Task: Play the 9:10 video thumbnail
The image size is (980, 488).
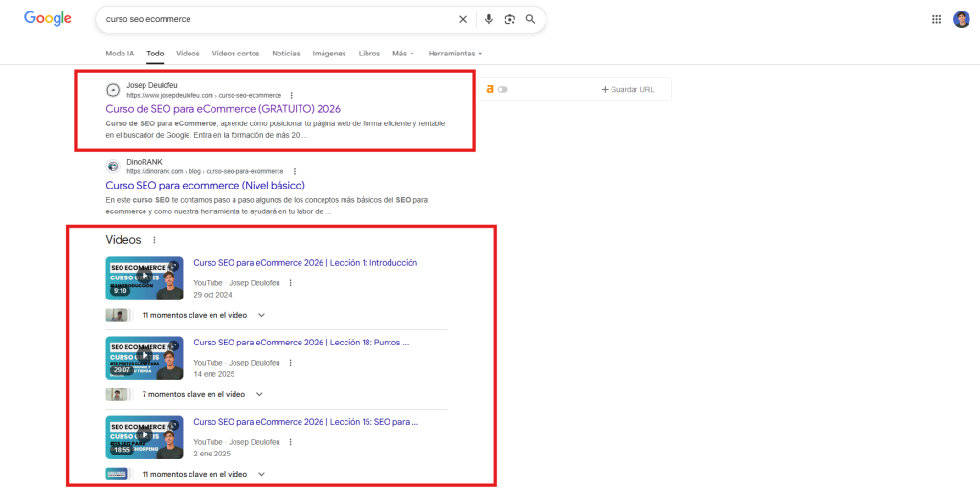Action: [x=145, y=278]
